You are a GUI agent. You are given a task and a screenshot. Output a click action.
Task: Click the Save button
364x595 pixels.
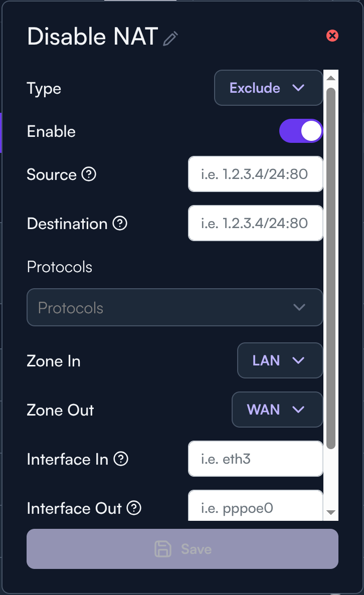[x=183, y=549]
